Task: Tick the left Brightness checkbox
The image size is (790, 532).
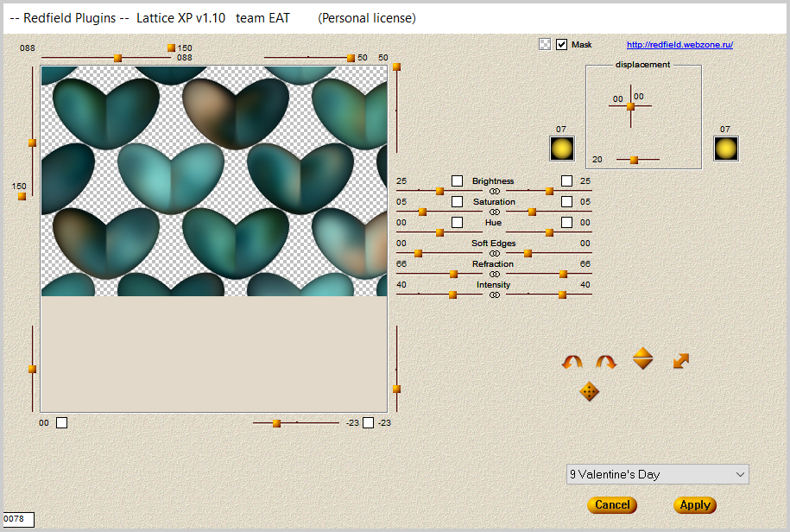Action: point(458,180)
